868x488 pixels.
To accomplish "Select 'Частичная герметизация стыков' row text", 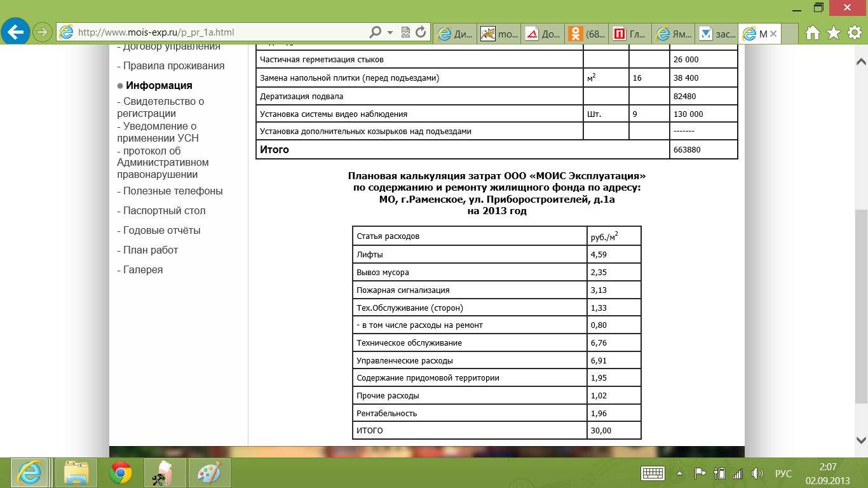I will (322, 59).
